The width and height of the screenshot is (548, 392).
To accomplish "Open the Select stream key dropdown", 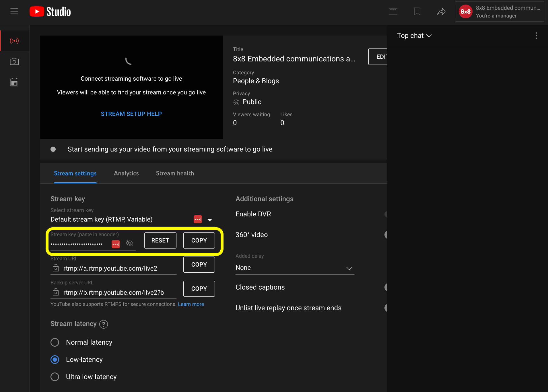I will point(210,220).
